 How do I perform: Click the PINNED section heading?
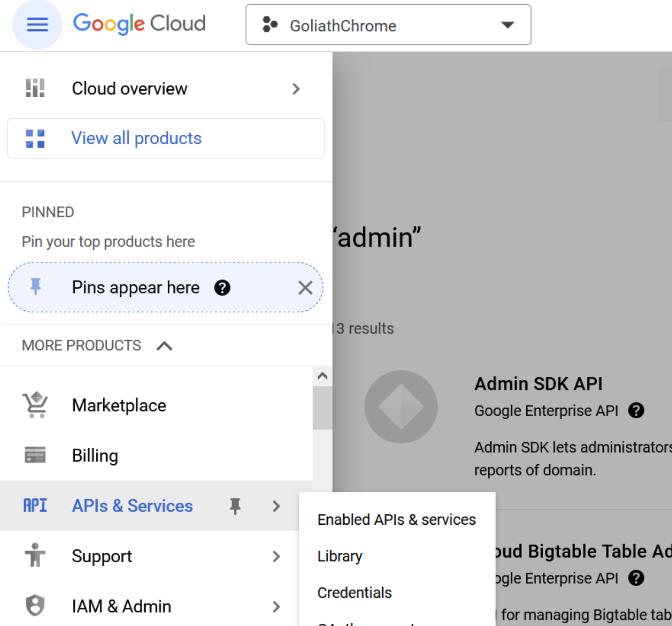point(48,212)
